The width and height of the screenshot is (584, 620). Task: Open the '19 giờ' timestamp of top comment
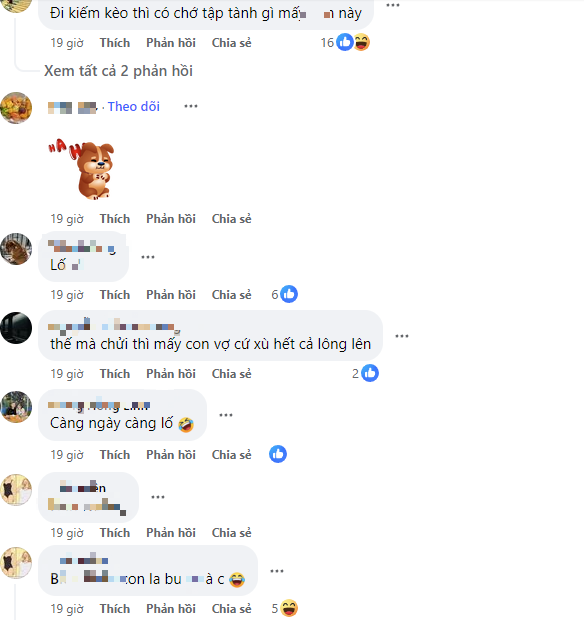click(67, 43)
